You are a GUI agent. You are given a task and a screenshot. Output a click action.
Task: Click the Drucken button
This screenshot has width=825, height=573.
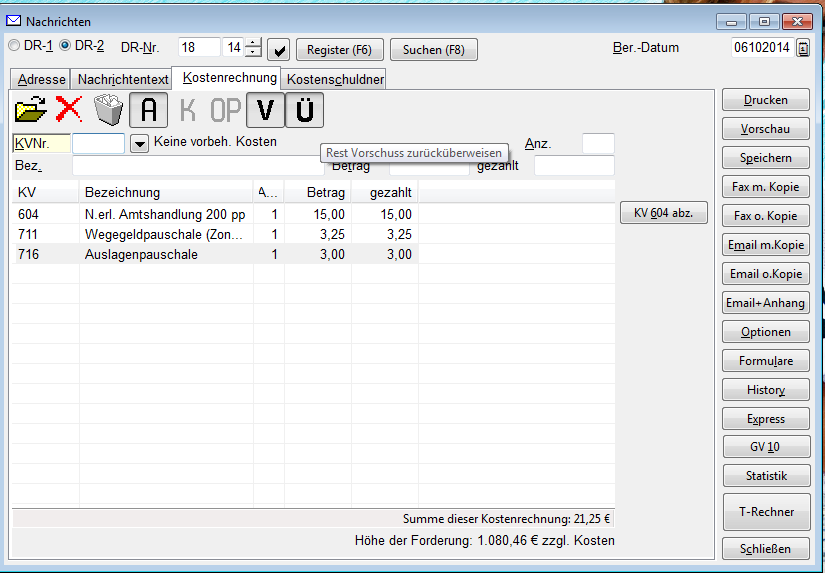pos(765,100)
